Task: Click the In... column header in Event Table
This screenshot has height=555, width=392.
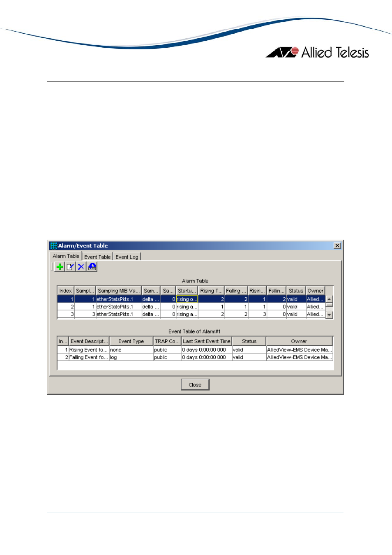Action: point(63,341)
